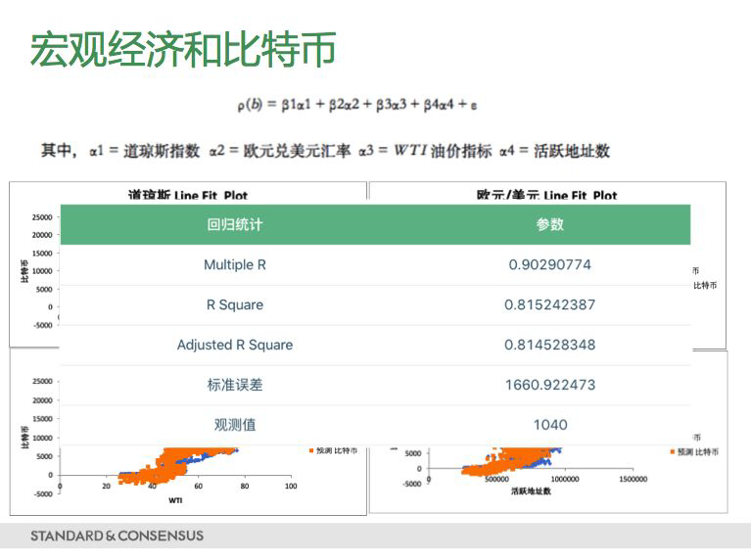Select the slide title 宏观经济和比特币
The height and width of the screenshot is (560, 751).
point(183,49)
